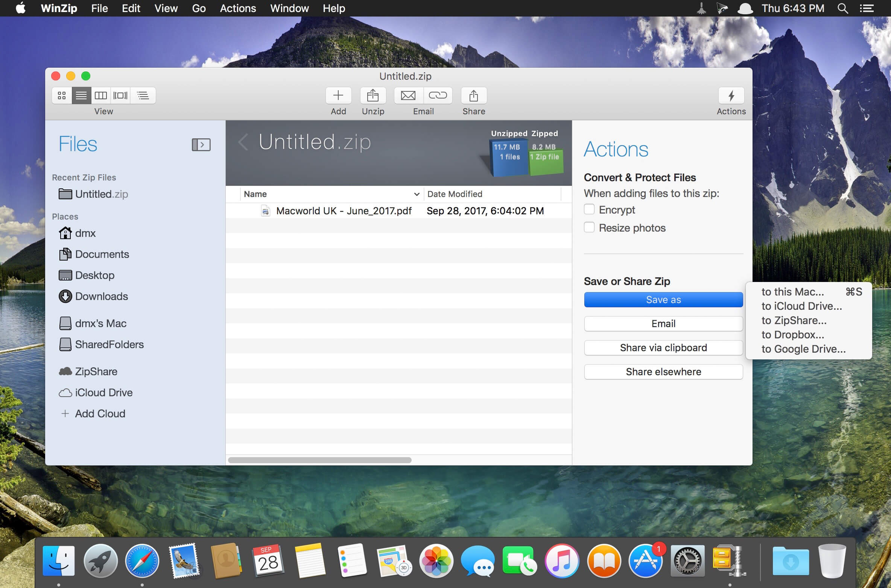Image resolution: width=891 pixels, height=588 pixels.
Task: Click the Share elsewhere button
Action: (663, 371)
